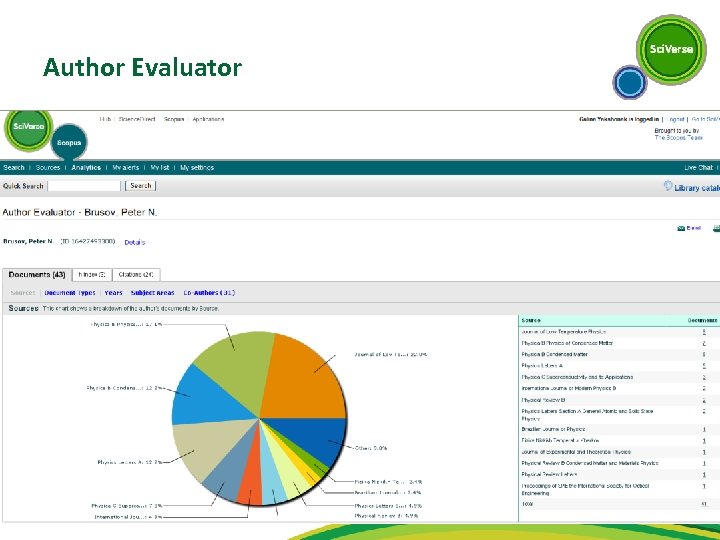The width and height of the screenshot is (720, 540).
Task: Open document count for Physical Review Letters
Action: [x=704, y=475]
